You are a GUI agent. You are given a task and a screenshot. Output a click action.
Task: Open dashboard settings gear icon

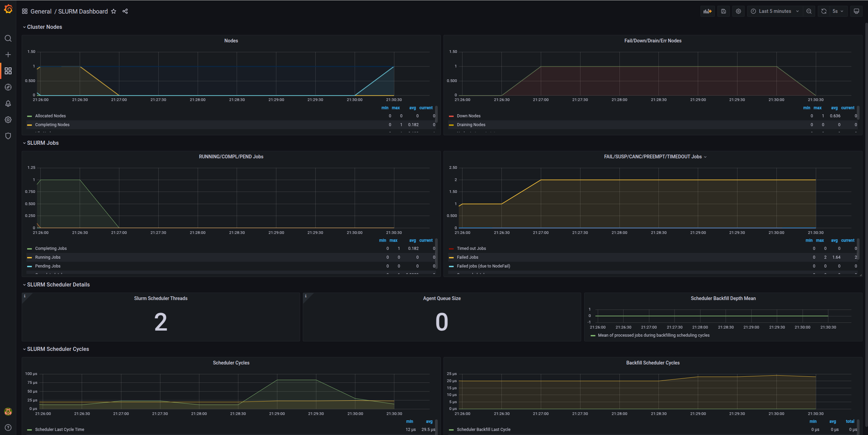click(738, 11)
